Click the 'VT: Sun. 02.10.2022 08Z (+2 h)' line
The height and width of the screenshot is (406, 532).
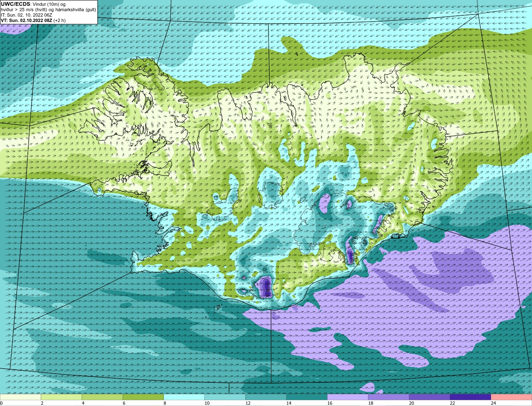coord(33,20)
